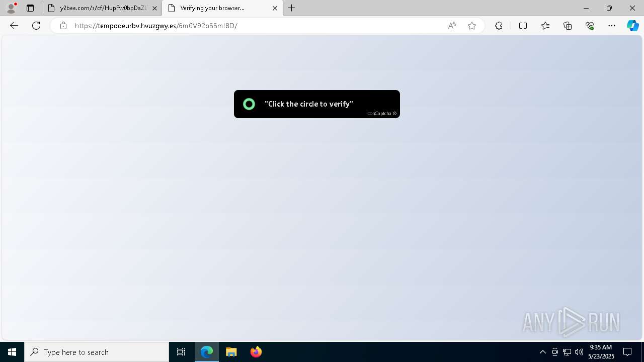
Task: Restore down the browser window
Action: coord(609,8)
